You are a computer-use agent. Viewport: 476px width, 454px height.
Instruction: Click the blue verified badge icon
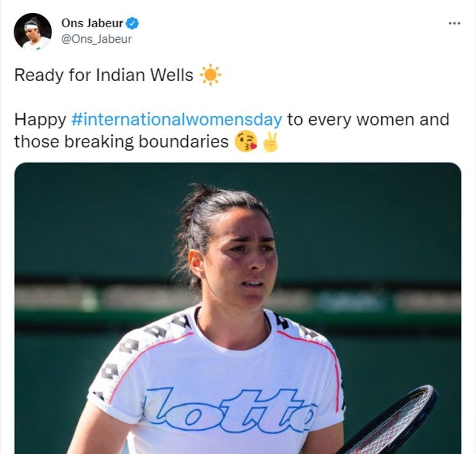tap(133, 24)
